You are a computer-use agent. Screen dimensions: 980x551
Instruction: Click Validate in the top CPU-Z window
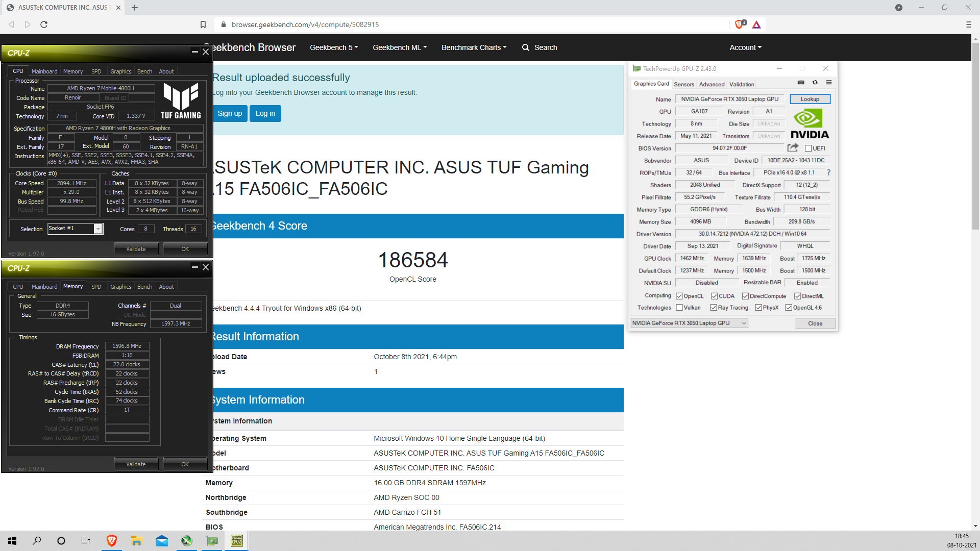[x=136, y=249]
